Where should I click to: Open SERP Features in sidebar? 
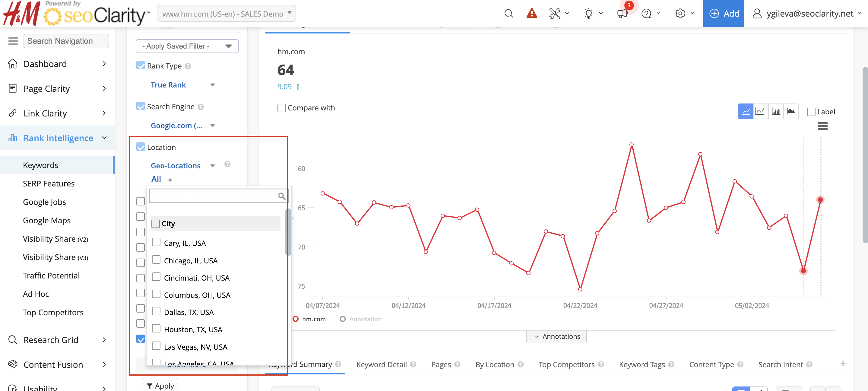[49, 184]
